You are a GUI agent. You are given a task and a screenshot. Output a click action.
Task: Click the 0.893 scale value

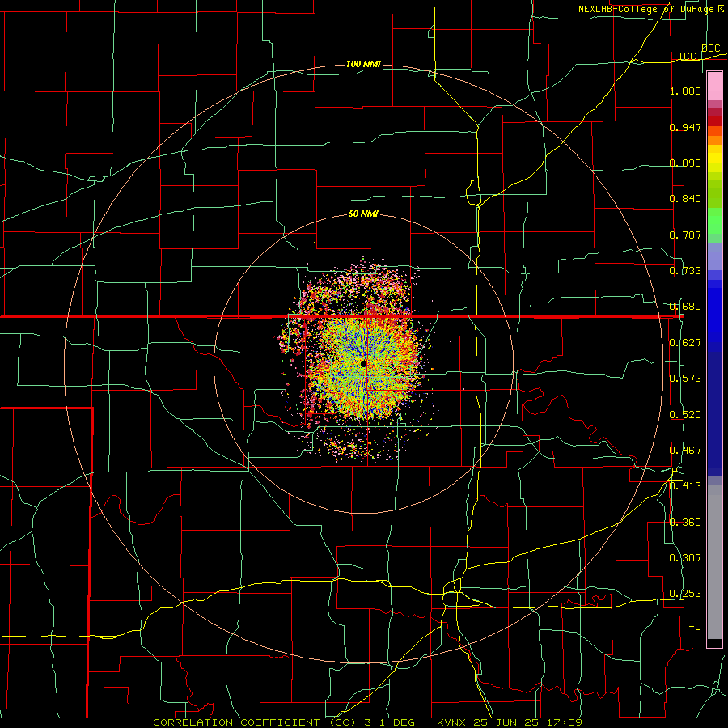coord(685,163)
